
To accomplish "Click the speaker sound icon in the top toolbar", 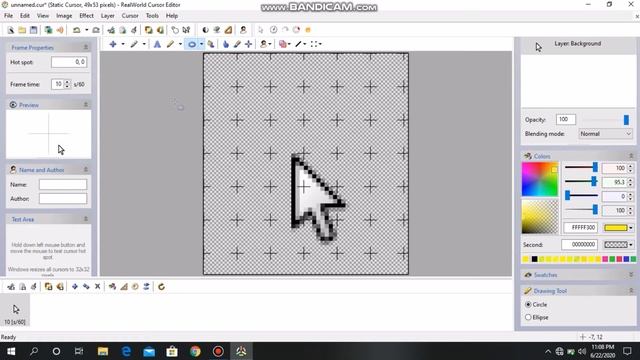I will [x=60, y=30].
